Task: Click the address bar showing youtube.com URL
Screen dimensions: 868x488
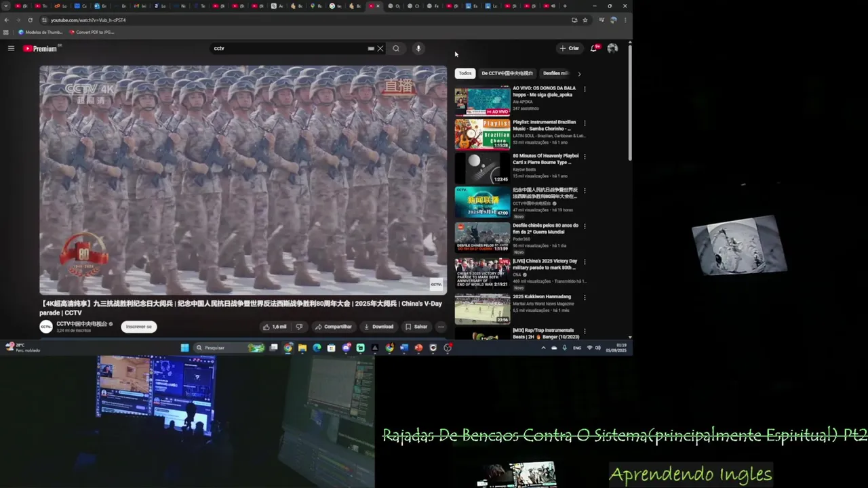Action: [305, 20]
